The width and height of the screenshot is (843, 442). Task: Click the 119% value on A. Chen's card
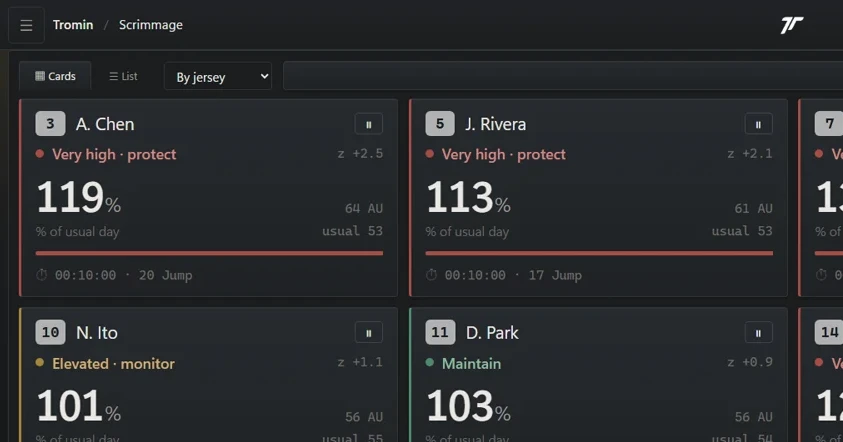pos(78,197)
